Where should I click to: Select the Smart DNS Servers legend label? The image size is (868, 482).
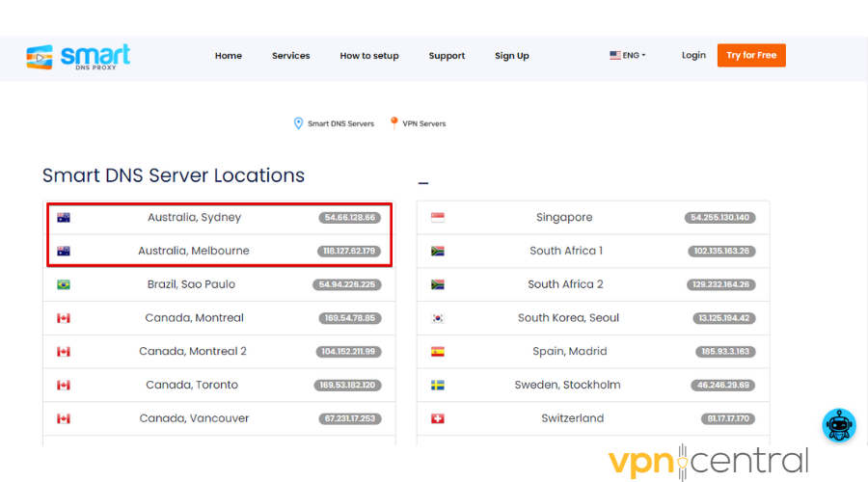(340, 124)
